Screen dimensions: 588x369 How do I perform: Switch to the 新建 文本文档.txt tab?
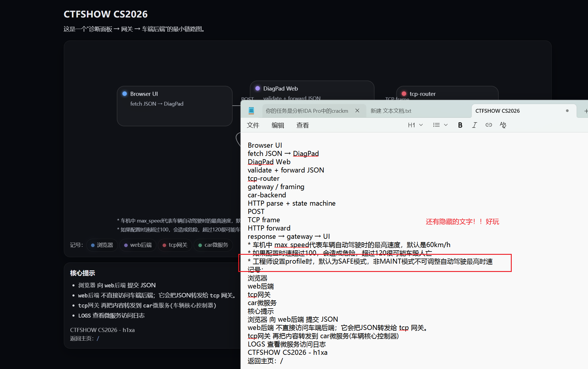point(391,111)
